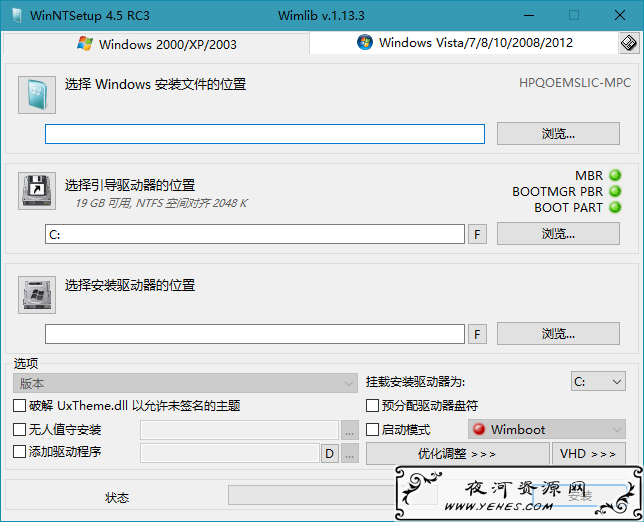Browse for the boot drive location
The height and width of the screenshot is (522, 644).
point(558,234)
